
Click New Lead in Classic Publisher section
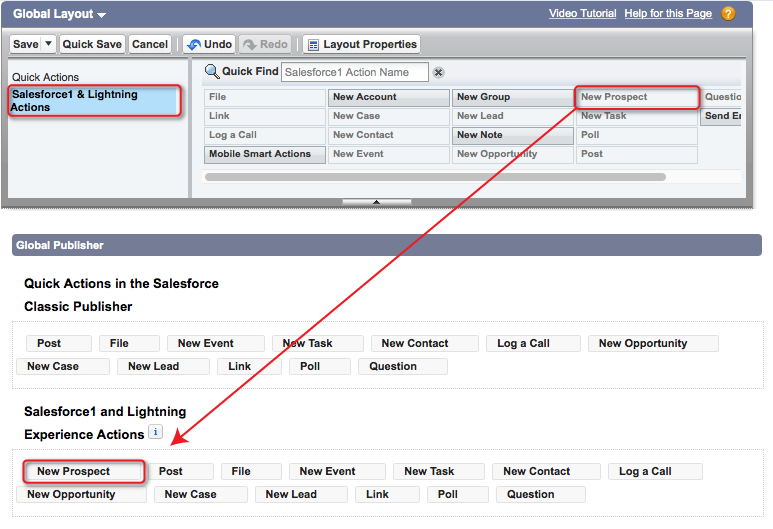click(163, 366)
